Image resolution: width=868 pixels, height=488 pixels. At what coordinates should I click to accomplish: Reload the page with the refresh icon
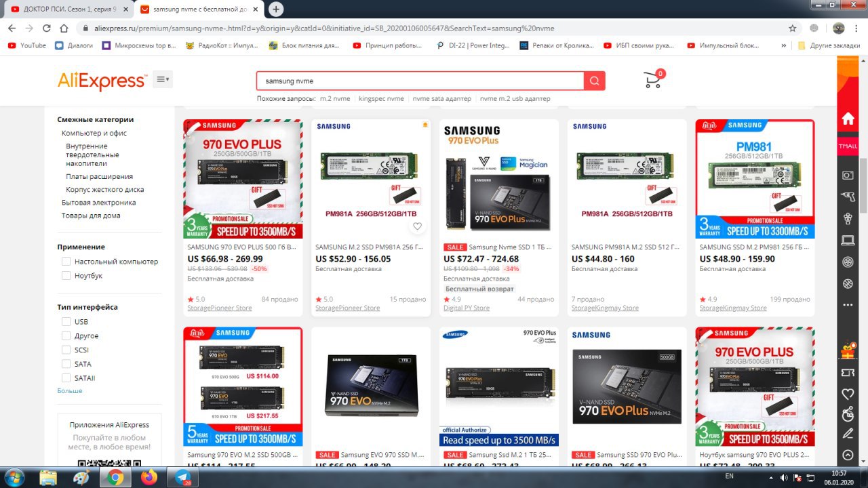point(46,28)
